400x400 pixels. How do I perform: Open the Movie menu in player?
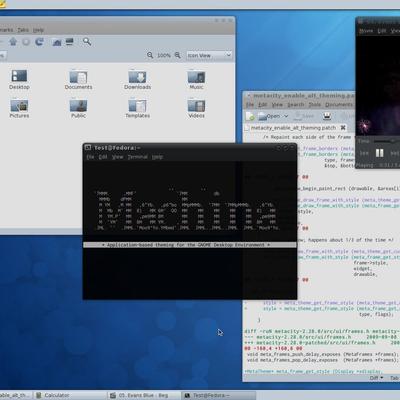pyautogui.click(x=366, y=31)
